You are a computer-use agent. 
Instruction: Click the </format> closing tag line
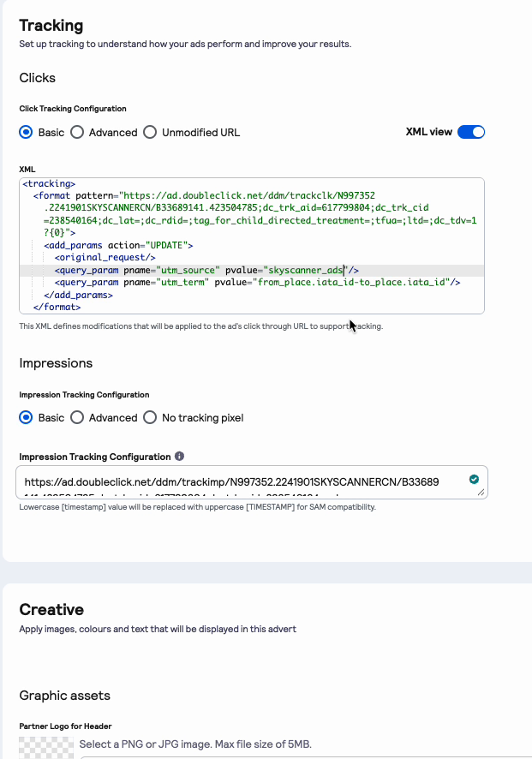click(57, 307)
